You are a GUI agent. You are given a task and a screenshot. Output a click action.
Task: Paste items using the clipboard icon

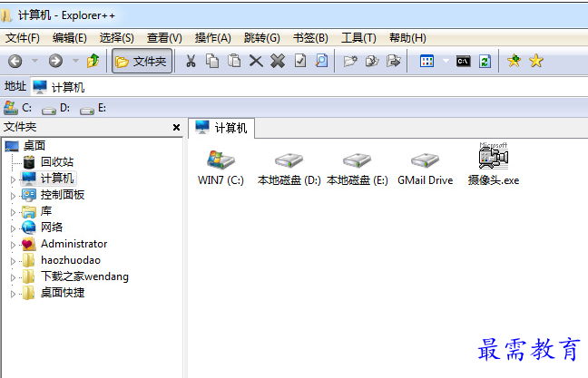click(234, 61)
